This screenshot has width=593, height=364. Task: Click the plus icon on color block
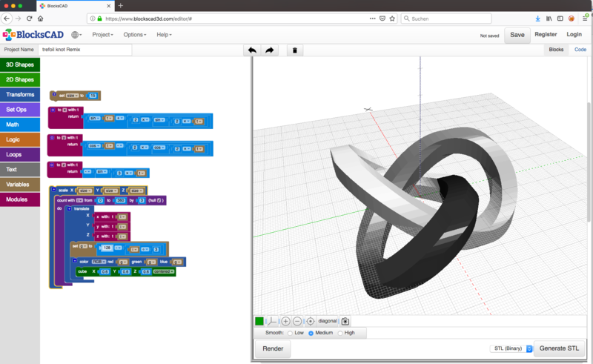point(75,261)
